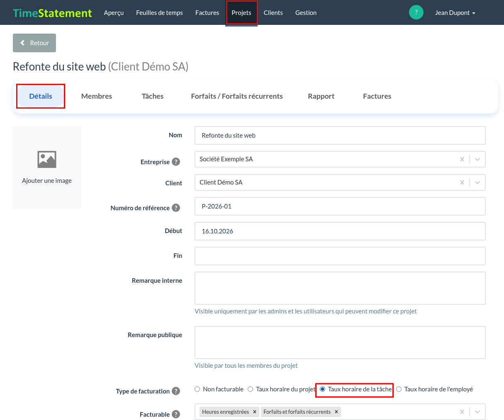504x420 pixels.
Task: Navigate to Clients in the top bar
Action: tap(273, 13)
